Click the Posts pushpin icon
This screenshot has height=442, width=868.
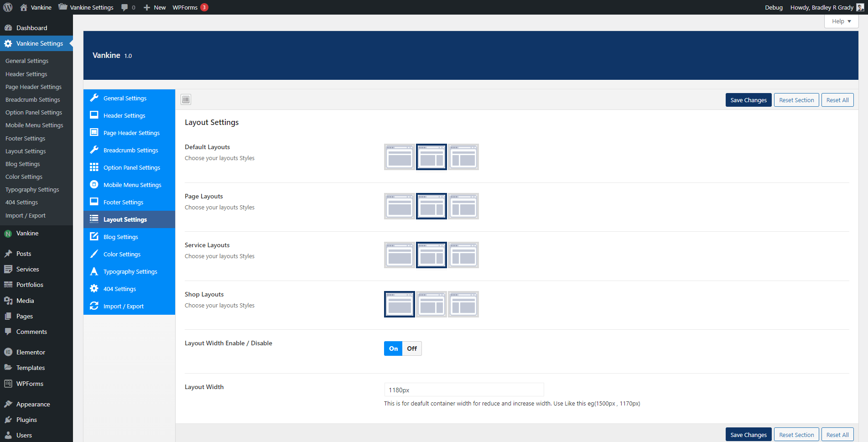(x=8, y=254)
